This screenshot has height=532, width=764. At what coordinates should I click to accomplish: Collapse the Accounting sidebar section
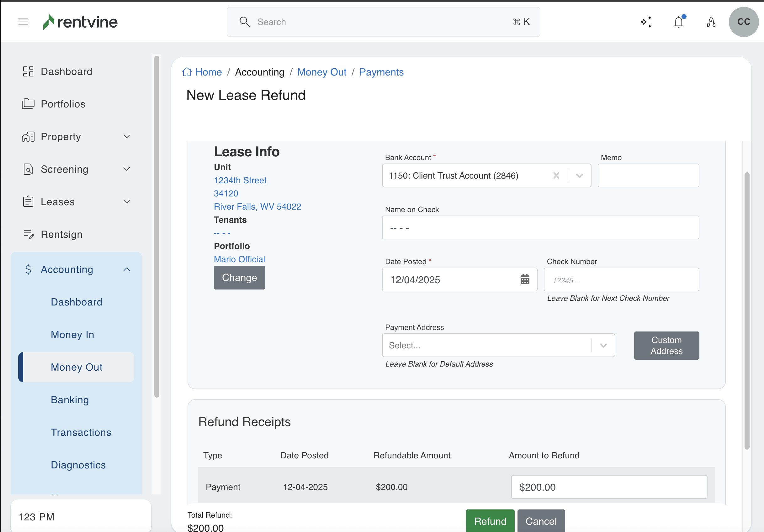126,270
